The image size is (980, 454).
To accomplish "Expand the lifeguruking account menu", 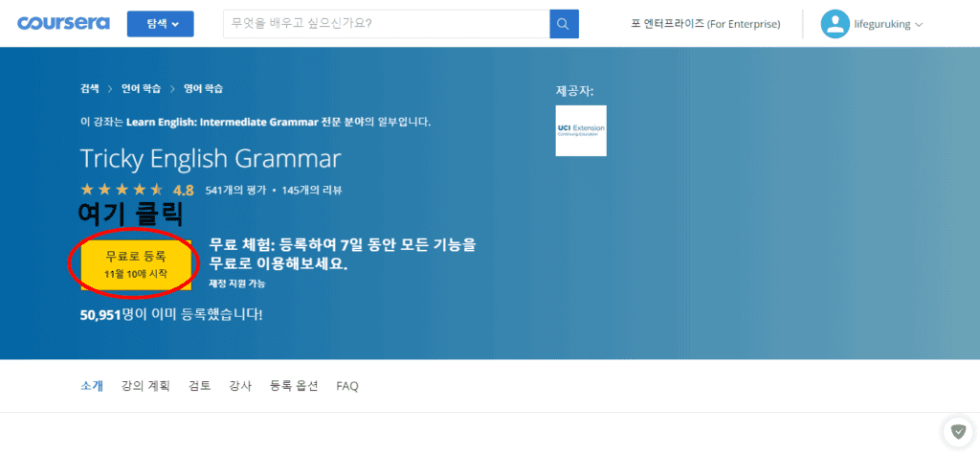I will [888, 24].
